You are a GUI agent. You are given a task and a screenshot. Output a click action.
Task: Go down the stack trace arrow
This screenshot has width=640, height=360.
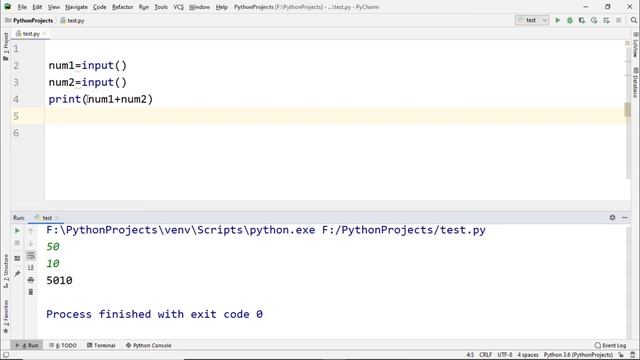pos(31,243)
